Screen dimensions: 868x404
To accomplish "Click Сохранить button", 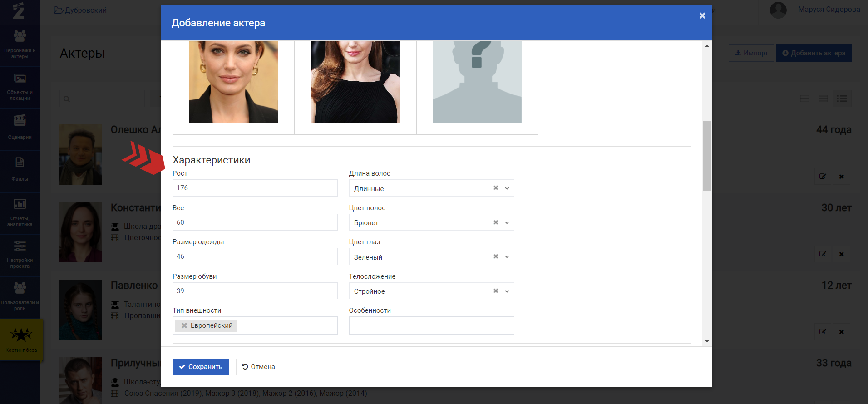I will pyautogui.click(x=201, y=367).
